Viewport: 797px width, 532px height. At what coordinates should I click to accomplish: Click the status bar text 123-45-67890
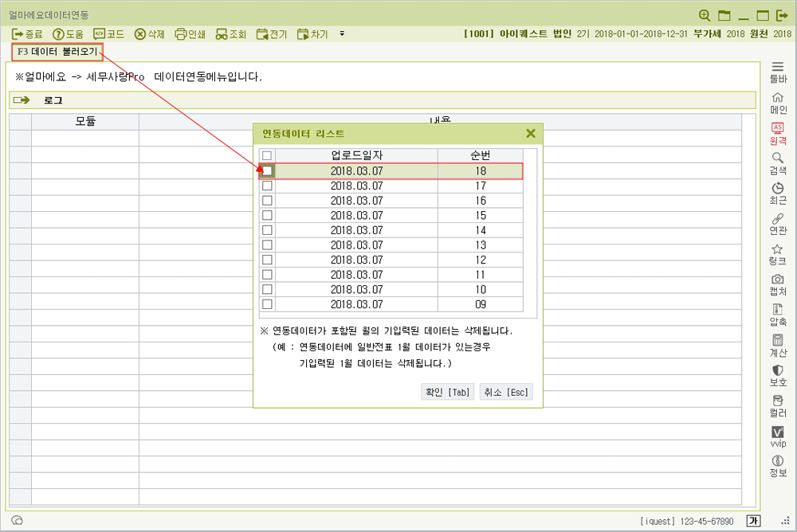point(706,522)
